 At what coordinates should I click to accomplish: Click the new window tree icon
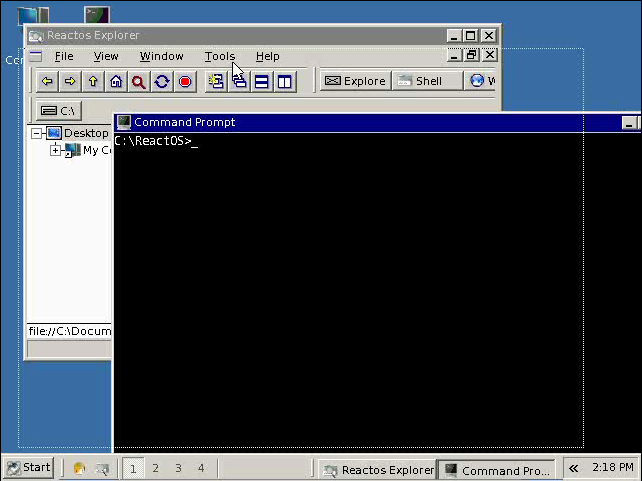216,81
